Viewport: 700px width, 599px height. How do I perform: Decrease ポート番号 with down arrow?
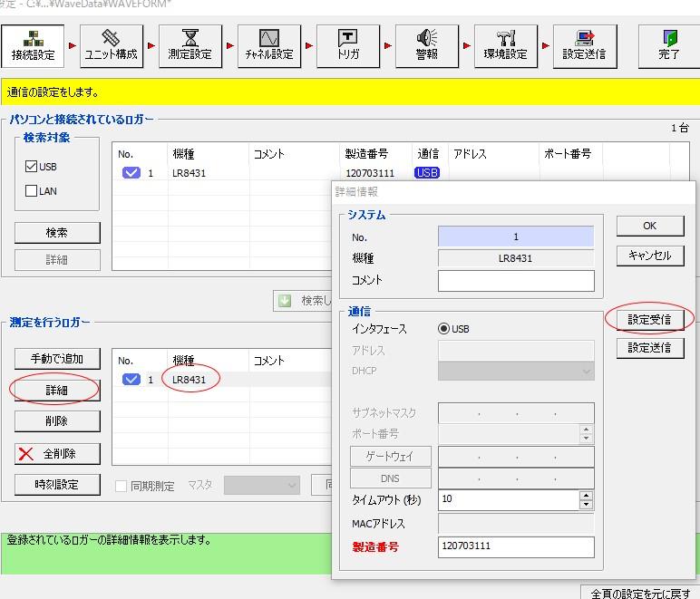pyautogui.click(x=586, y=438)
